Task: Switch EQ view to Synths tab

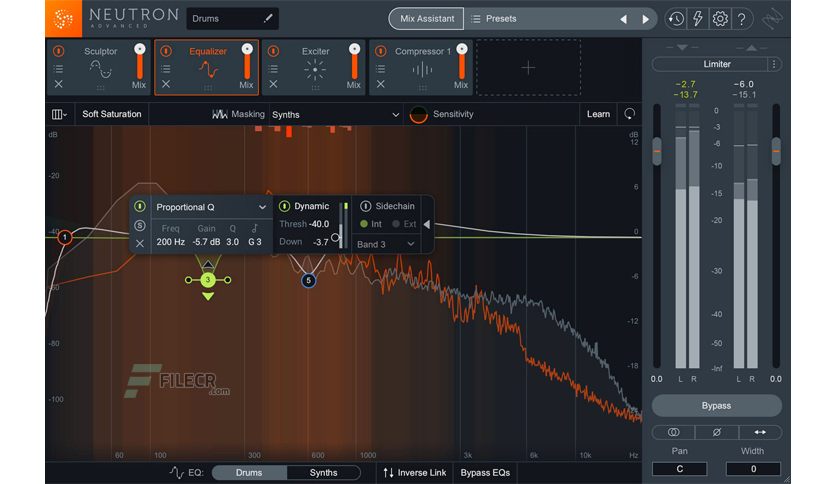Action: point(324,473)
